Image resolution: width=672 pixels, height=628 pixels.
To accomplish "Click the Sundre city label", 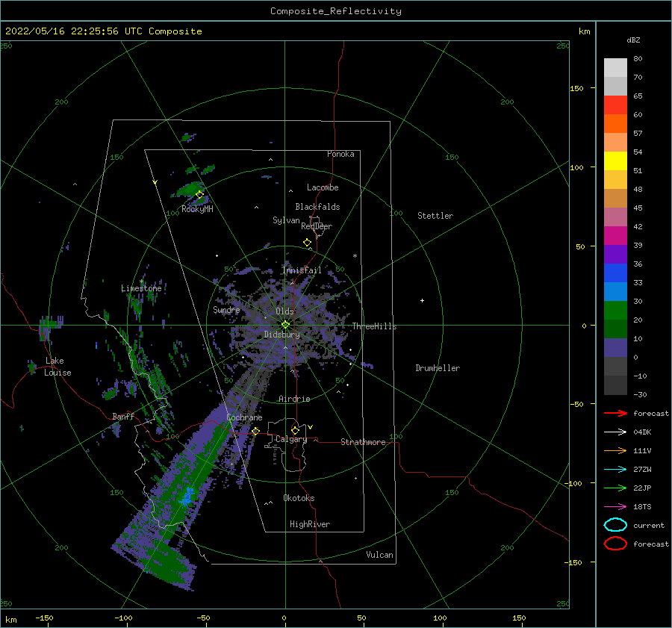I will [226, 309].
